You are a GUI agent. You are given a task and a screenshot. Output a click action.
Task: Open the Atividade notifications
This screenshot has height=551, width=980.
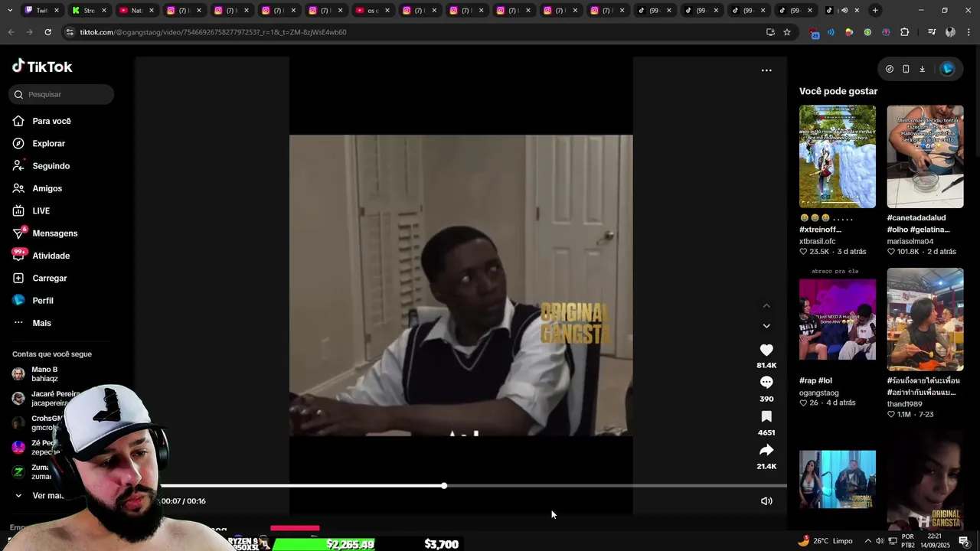[51, 256]
